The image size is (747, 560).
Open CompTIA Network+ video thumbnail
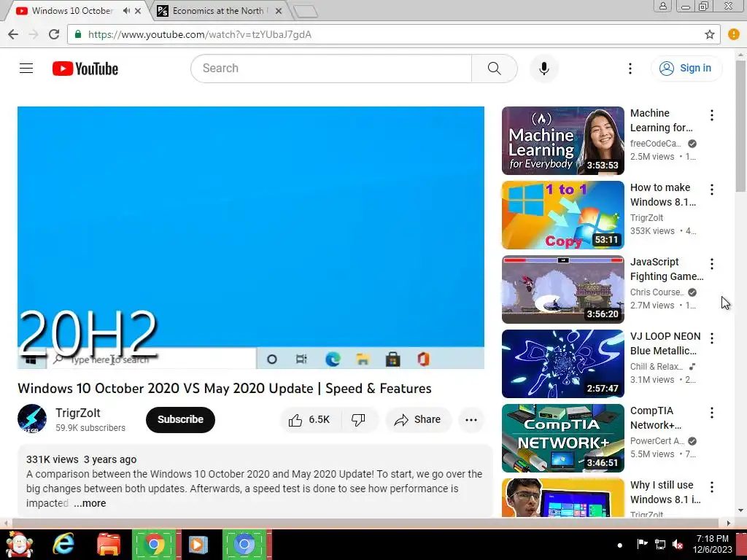(562, 437)
